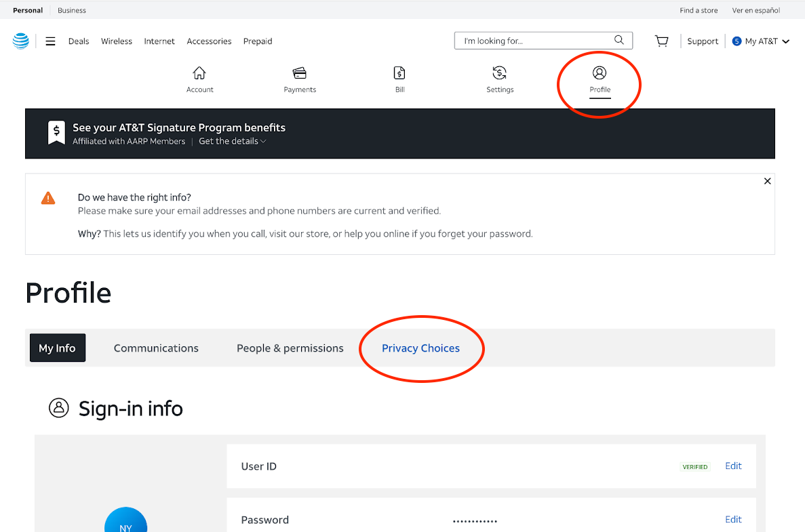Screen dimensions: 805x532
Task: Expand the My AT&T dropdown
Action: point(760,41)
